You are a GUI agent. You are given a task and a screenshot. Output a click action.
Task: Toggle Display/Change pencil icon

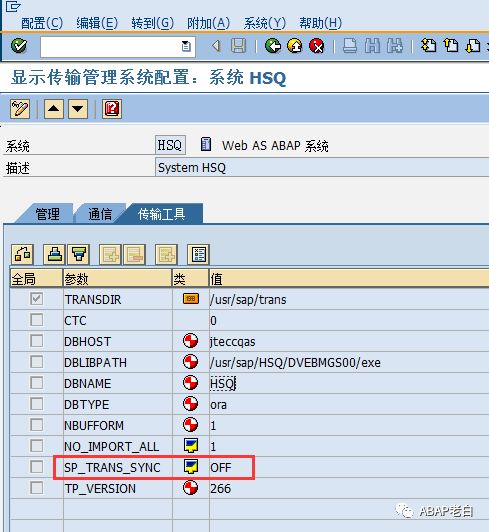(20, 109)
